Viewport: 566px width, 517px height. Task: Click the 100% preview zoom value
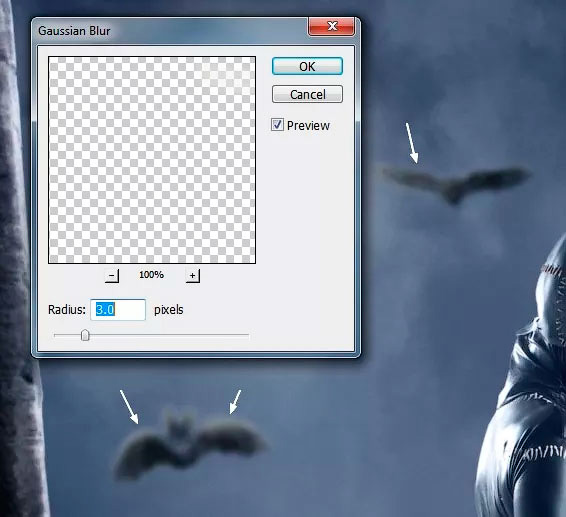[152, 275]
